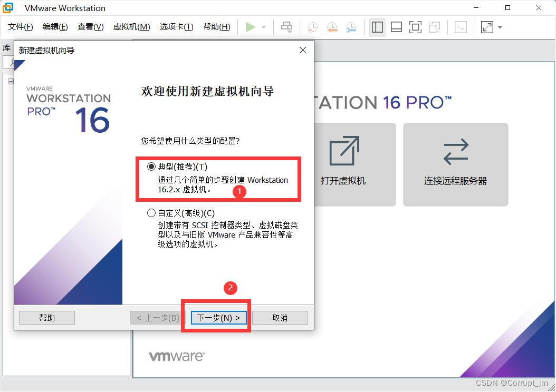Maximize the VMware Workstation window
556x392 pixels.
point(507,8)
